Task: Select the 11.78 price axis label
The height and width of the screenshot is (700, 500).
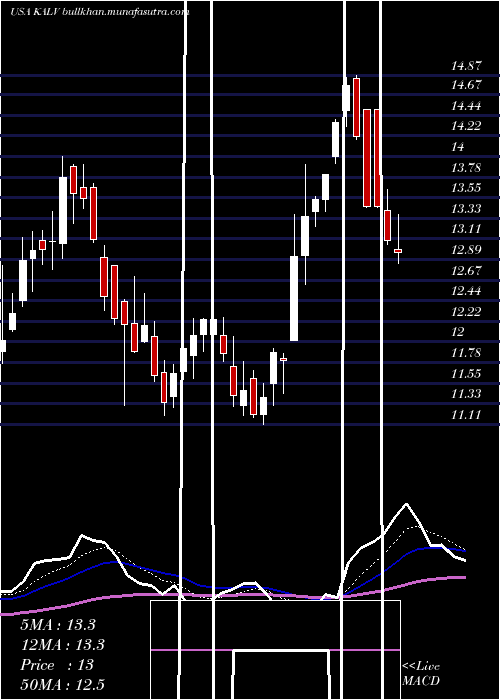Action: [x=466, y=353]
